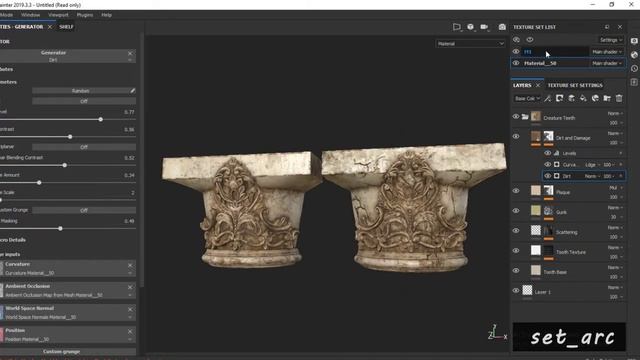Adjust the Blending Contrast slider handle

(x=64, y=165)
